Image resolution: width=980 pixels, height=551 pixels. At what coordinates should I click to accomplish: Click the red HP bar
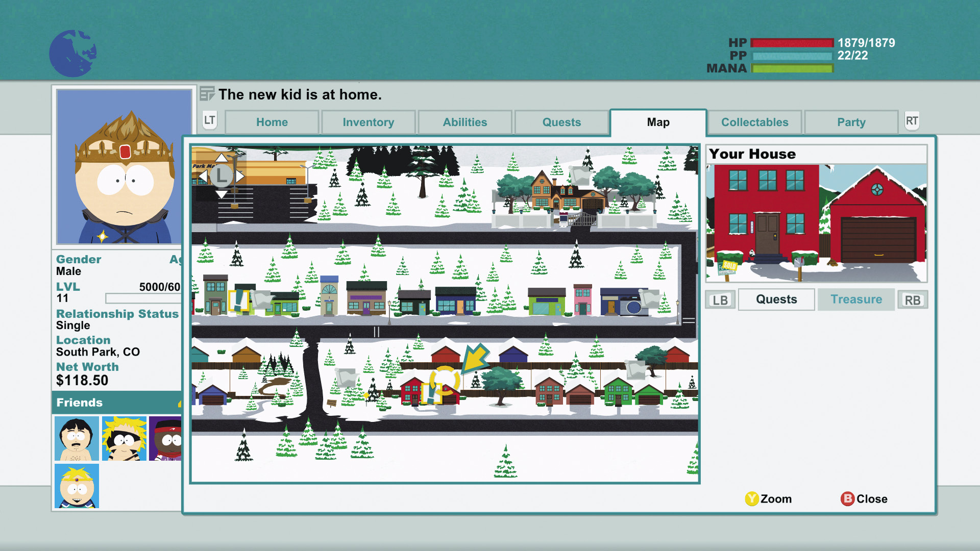click(792, 43)
